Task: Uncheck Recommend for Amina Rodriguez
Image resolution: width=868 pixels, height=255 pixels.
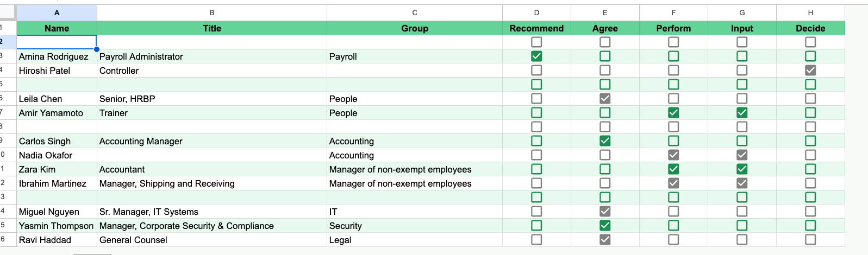Action: pyautogui.click(x=536, y=56)
